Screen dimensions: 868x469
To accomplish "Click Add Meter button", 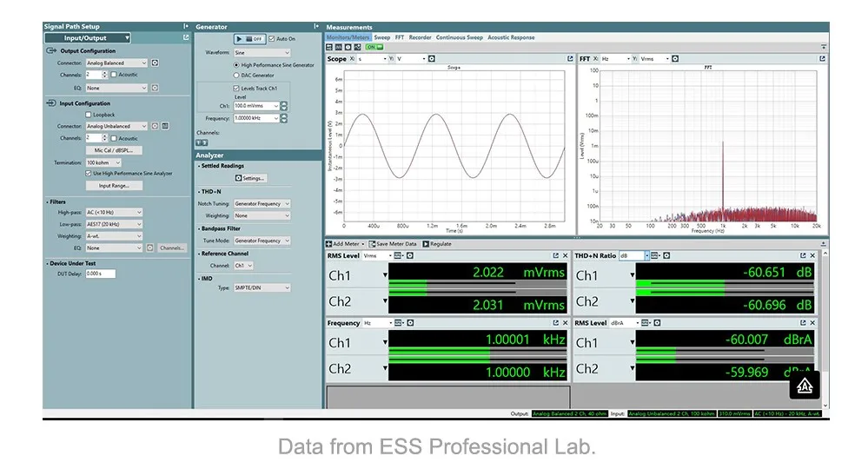I will (x=345, y=244).
